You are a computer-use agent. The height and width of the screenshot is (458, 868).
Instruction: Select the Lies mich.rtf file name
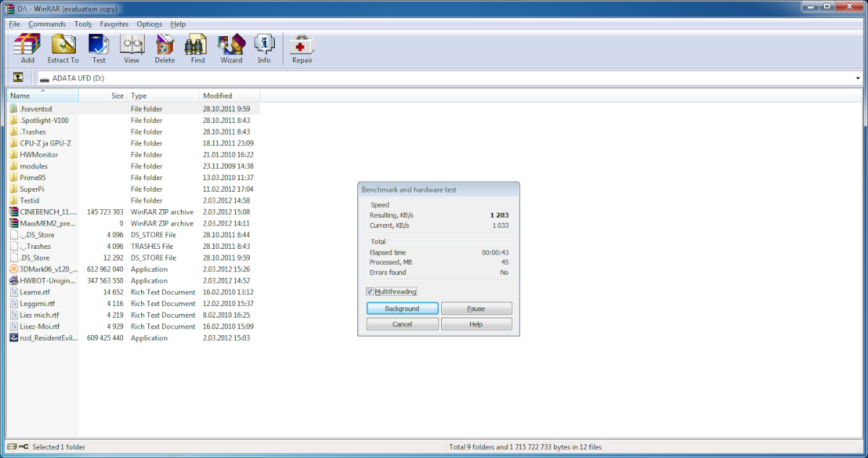click(x=40, y=315)
